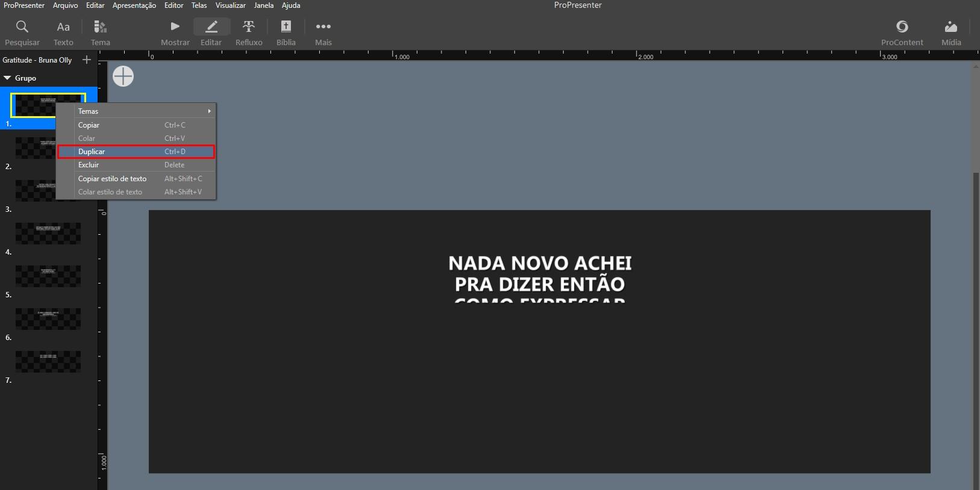Toggle the Editar pencil icon

[211, 26]
